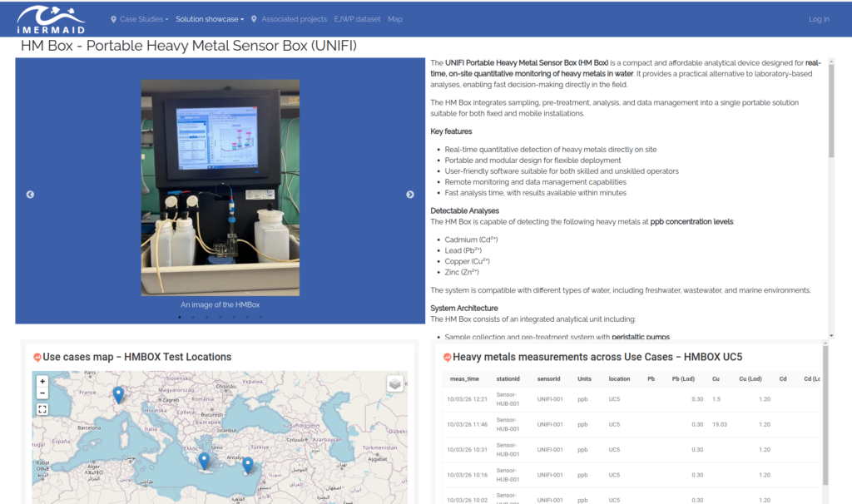Click the Log in link
Viewport: 852px width, 504px height.
tap(819, 19)
